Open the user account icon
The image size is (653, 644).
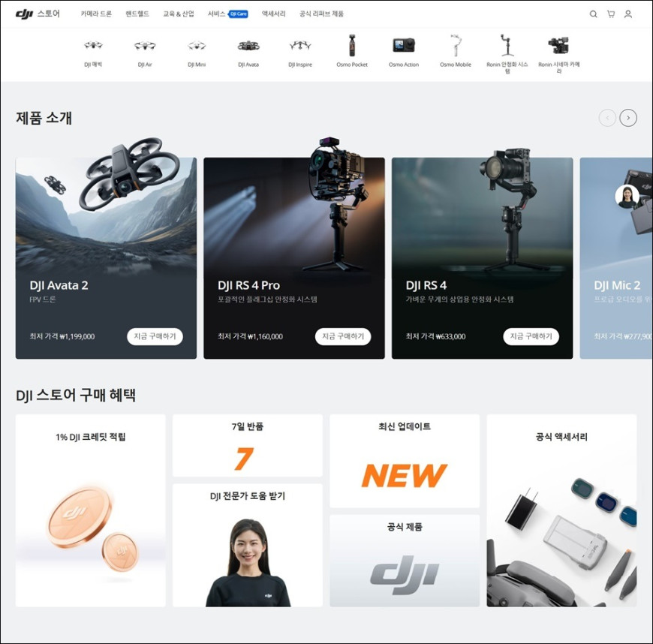coord(628,14)
